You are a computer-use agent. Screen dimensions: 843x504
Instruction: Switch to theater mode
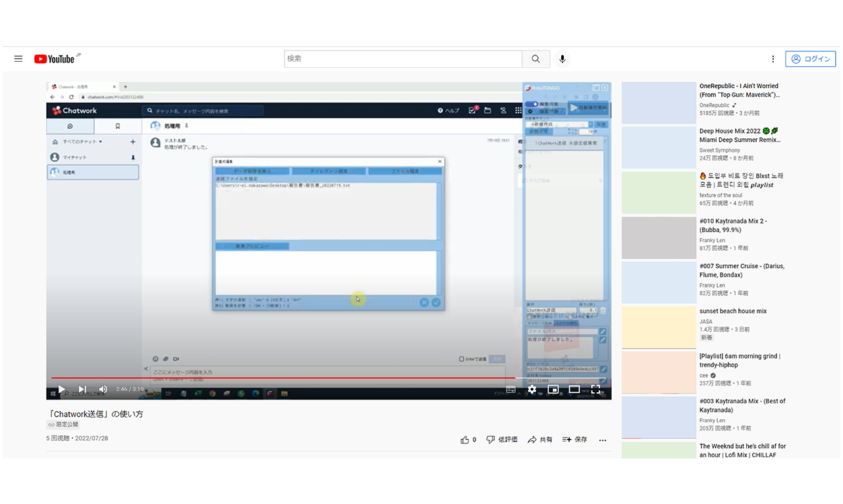coord(574,390)
